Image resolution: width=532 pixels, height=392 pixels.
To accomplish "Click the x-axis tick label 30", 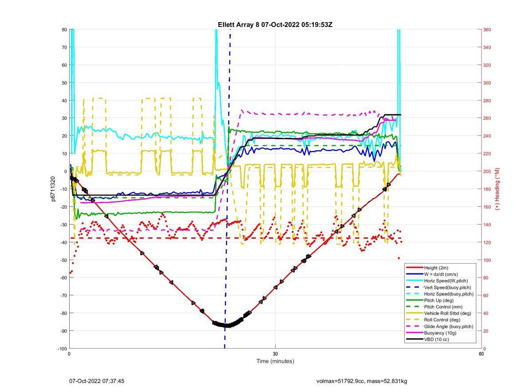I will pyautogui.click(x=275, y=354).
